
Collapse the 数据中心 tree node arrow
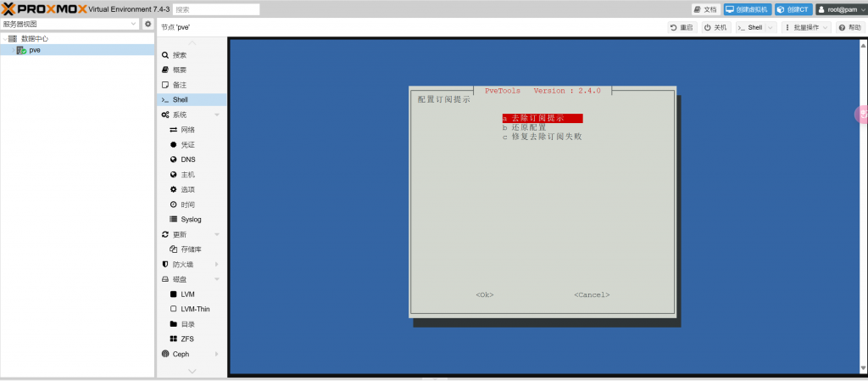4,39
